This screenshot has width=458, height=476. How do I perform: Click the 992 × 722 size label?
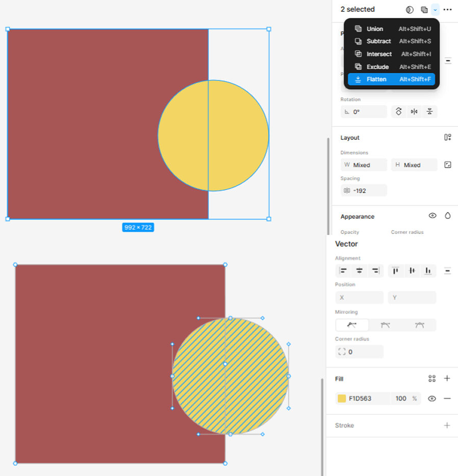click(138, 227)
